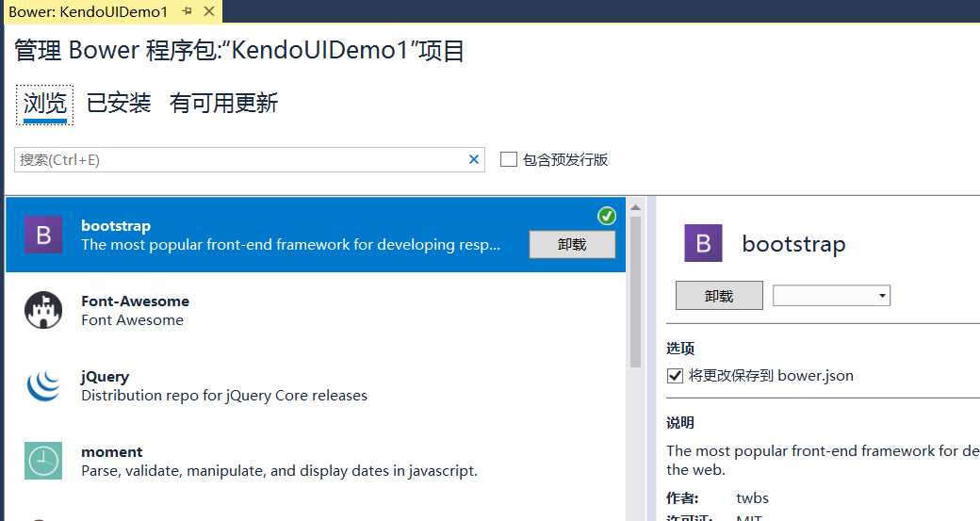Click the moment clock icon
980x521 pixels.
tap(43, 461)
